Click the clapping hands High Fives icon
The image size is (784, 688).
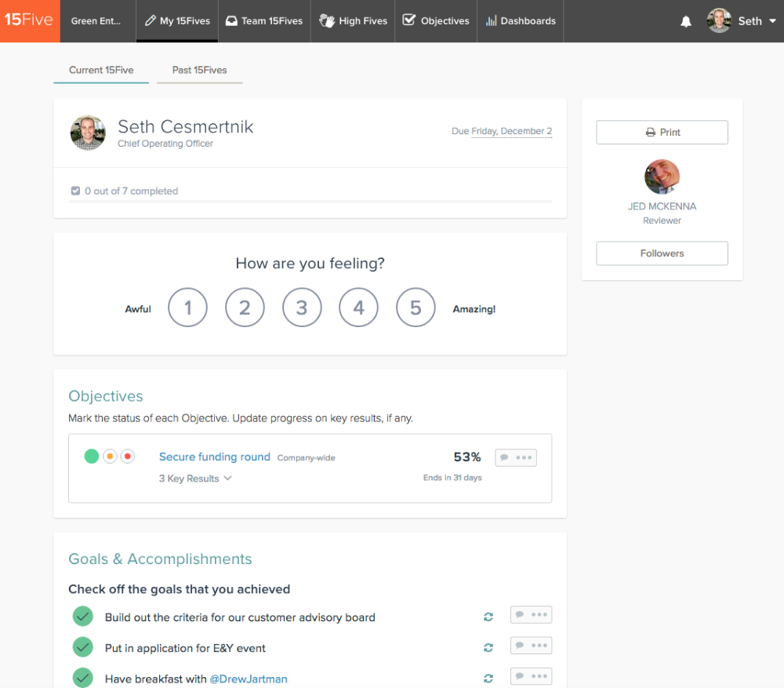[x=326, y=20]
